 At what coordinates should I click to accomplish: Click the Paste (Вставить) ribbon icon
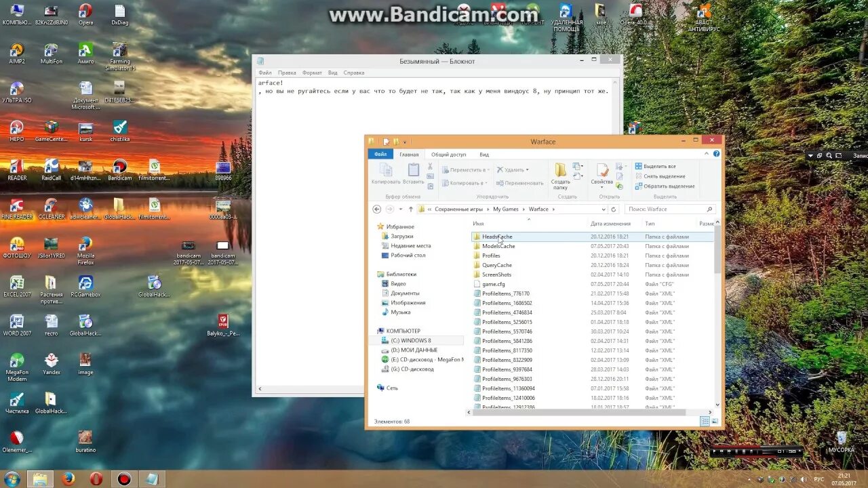[x=413, y=174]
